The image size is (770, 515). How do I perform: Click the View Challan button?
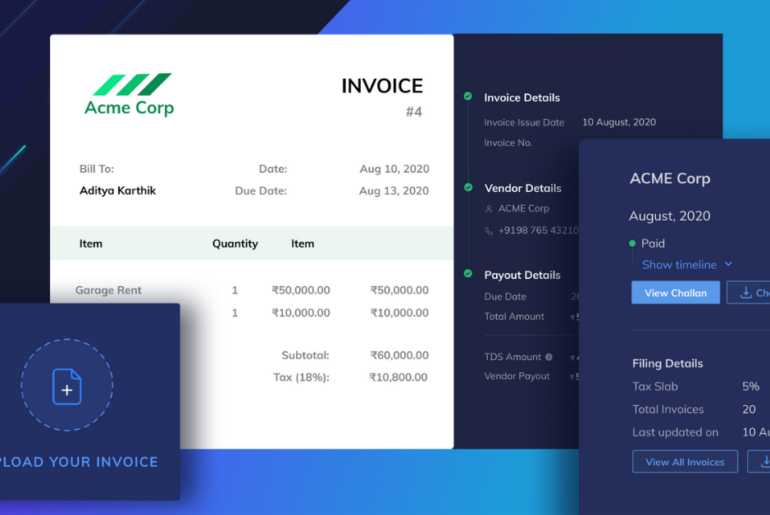click(x=675, y=293)
